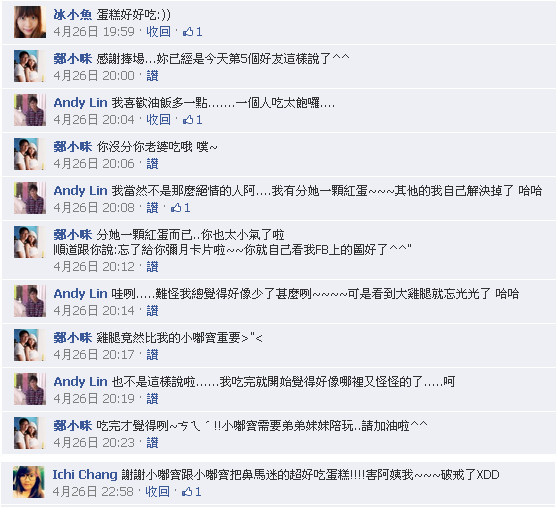Open Andy Lin's avatar on 20:04 comment

(x=30, y=110)
